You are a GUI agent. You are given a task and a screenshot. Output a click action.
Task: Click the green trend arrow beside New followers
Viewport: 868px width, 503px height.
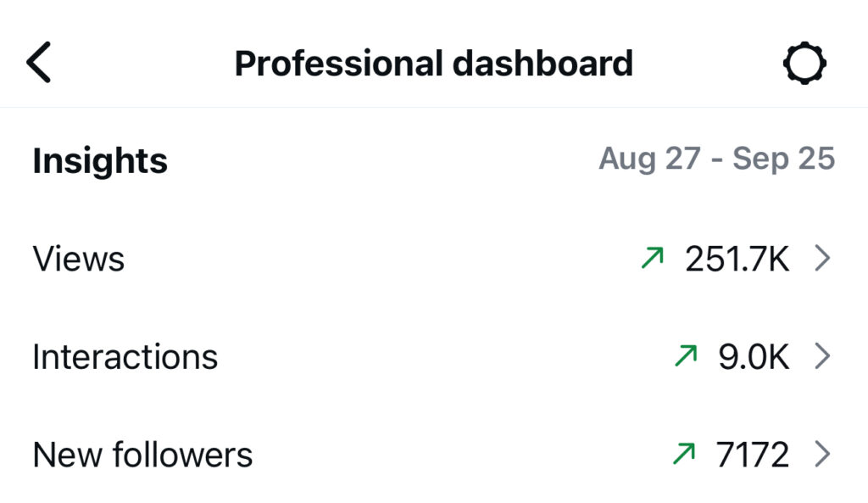click(x=683, y=455)
